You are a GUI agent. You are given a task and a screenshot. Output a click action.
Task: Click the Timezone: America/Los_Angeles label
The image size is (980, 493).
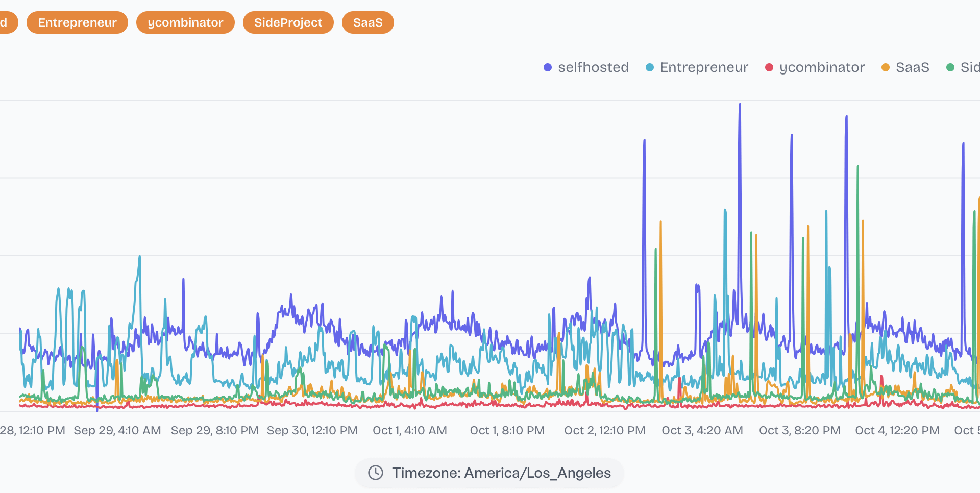click(x=501, y=473)
